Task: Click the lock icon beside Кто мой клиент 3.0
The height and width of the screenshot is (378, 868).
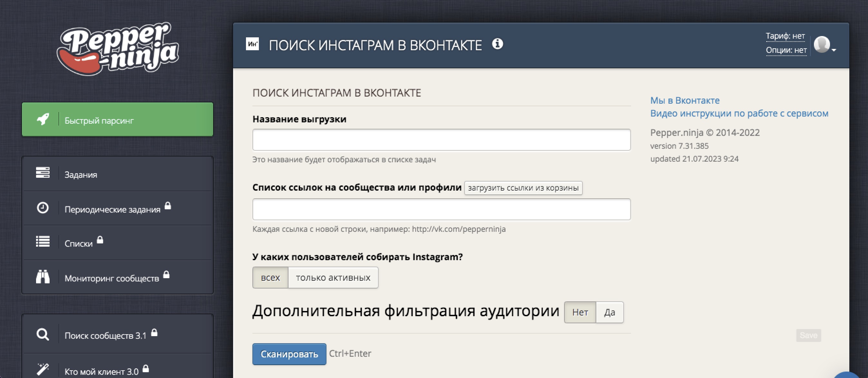Action: 146,369
